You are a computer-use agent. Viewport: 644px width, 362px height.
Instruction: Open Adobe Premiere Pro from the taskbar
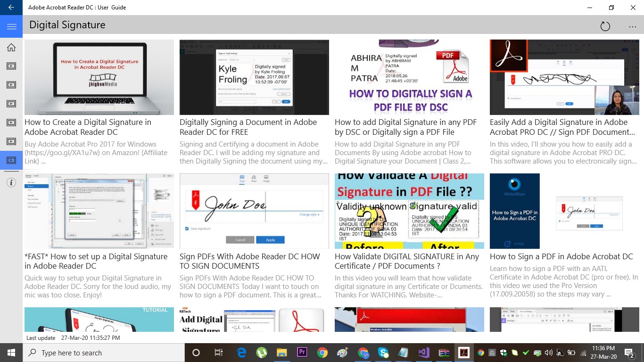point(302,353)
